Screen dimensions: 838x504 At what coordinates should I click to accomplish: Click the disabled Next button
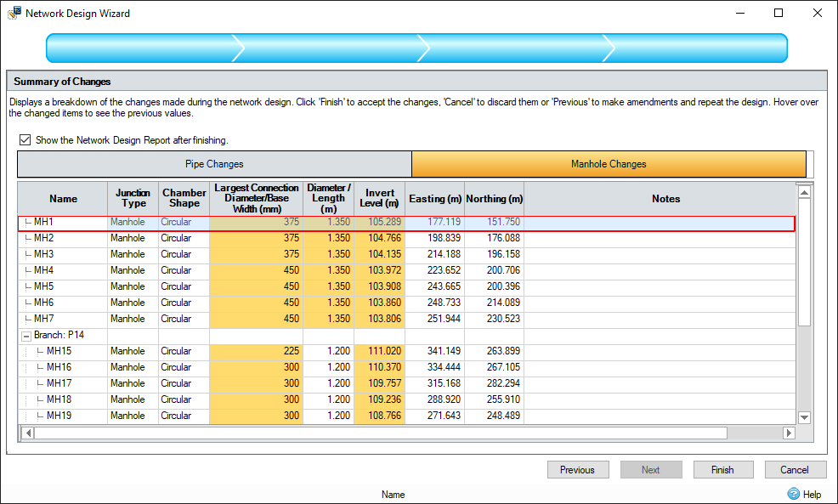pos(651,470)
